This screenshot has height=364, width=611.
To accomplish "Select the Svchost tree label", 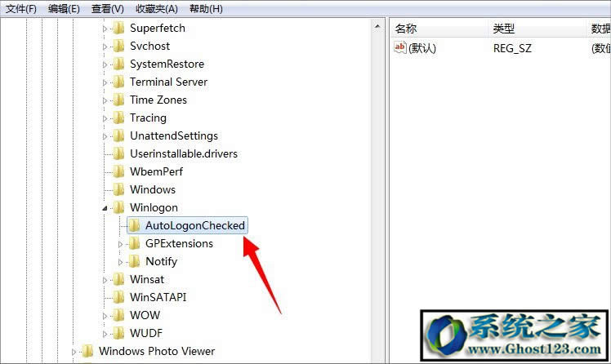I will point(149,46).
